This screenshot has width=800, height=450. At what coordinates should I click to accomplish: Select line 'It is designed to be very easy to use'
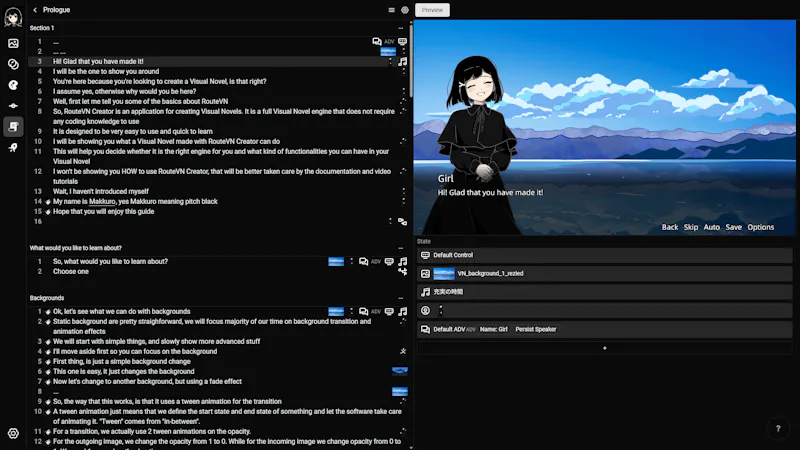click(x=133, y=131)
